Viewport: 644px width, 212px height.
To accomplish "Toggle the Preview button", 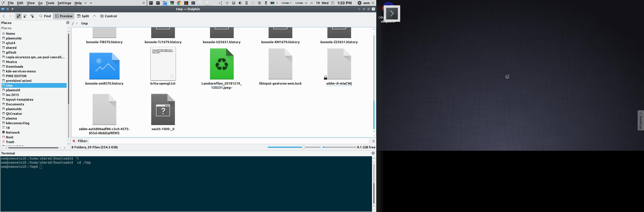I will point(64,16).
